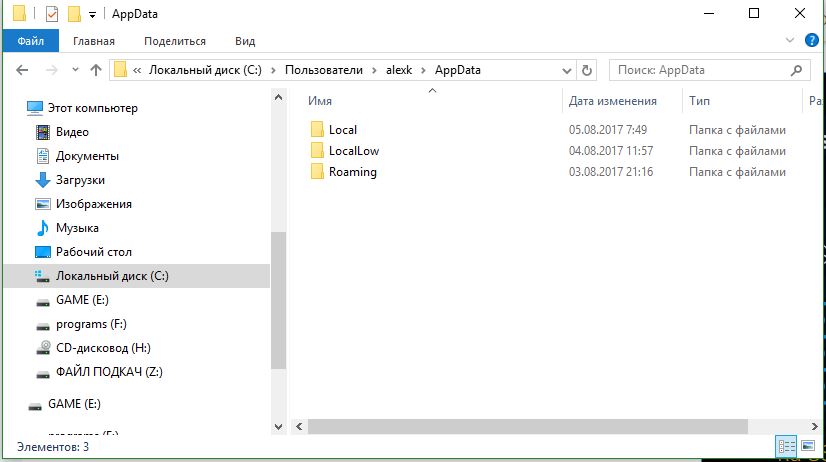Go up one level with up arrow
Screen dimensions: 826x462
point(96,70)
